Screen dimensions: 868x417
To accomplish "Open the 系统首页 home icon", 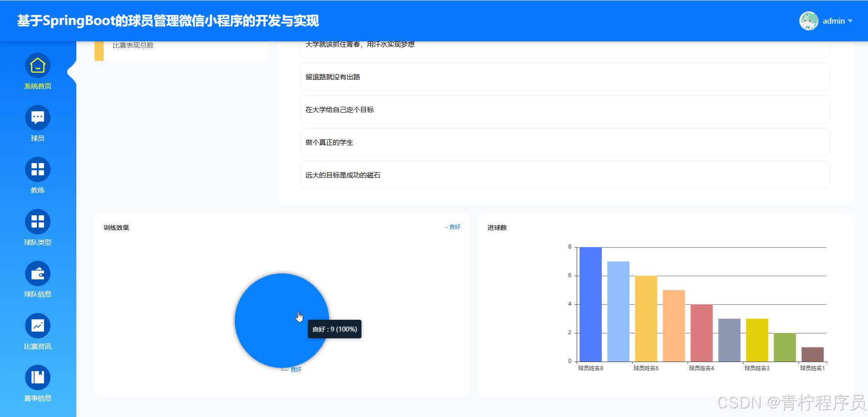I will pos(38,66).
